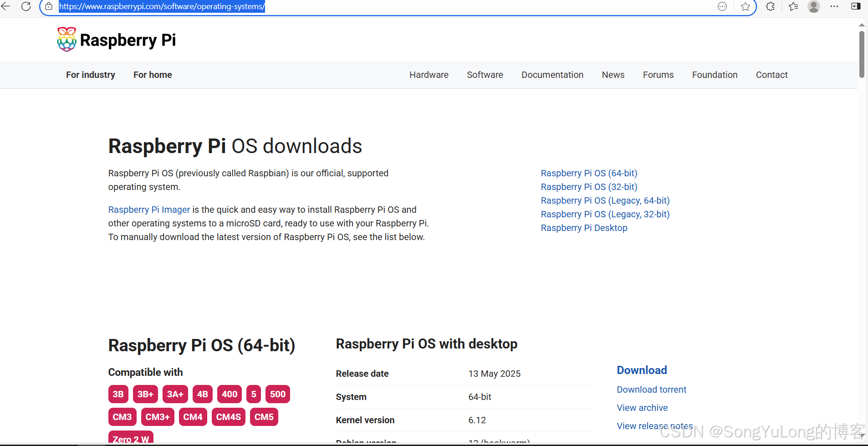Open the Favorites list icon
Image resolution: width=868 pixels, height=446 pixels.
[793, 6]
